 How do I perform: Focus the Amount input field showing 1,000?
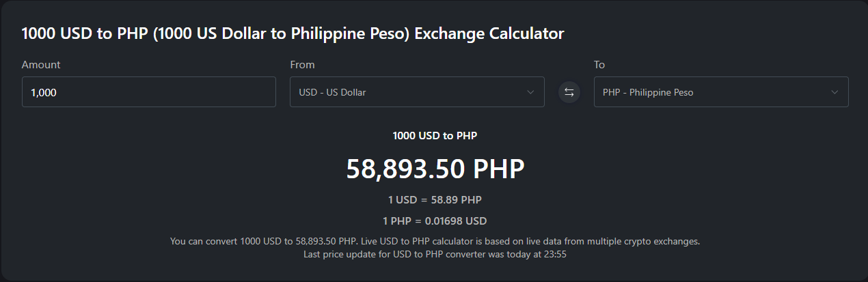(148, 92)
